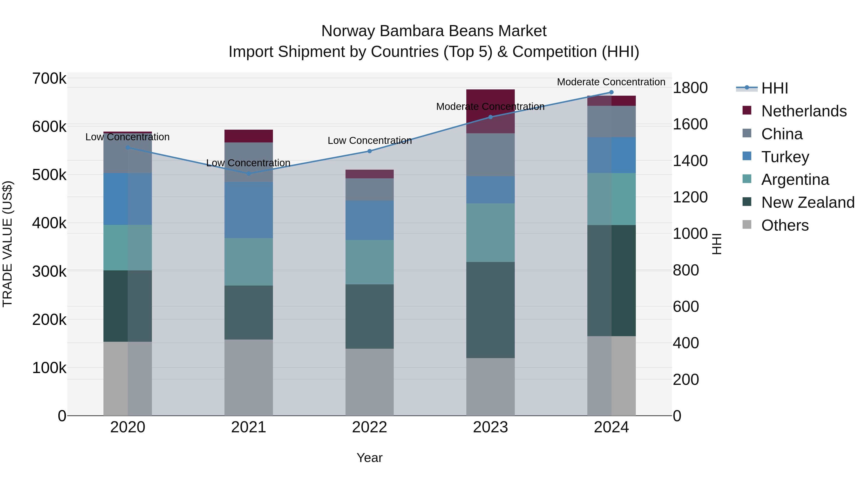The height and width of the screenshot is (488, 868).
Task: Click the 'Year' axis title
Action: coord(370,458)
